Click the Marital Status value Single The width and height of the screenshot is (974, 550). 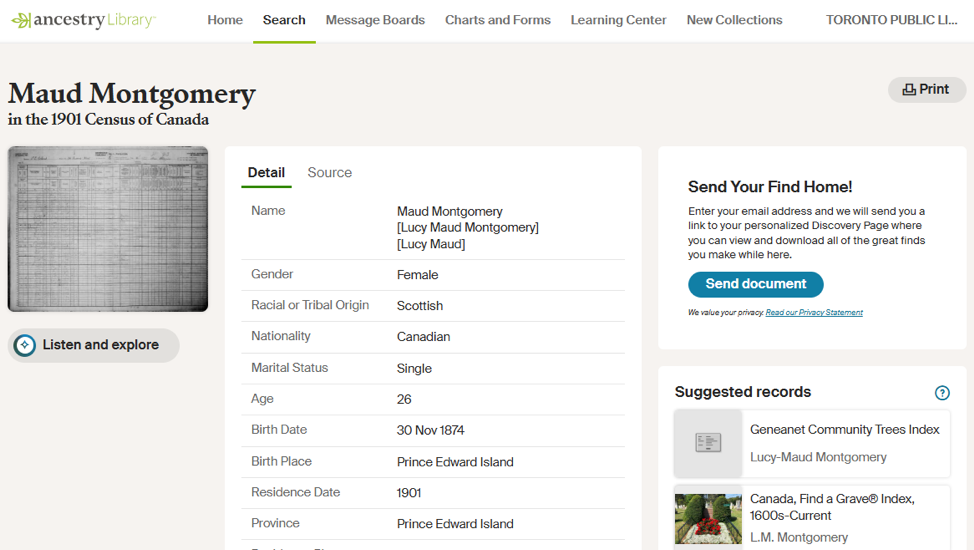pyautogui.click(x=414, y=369)
